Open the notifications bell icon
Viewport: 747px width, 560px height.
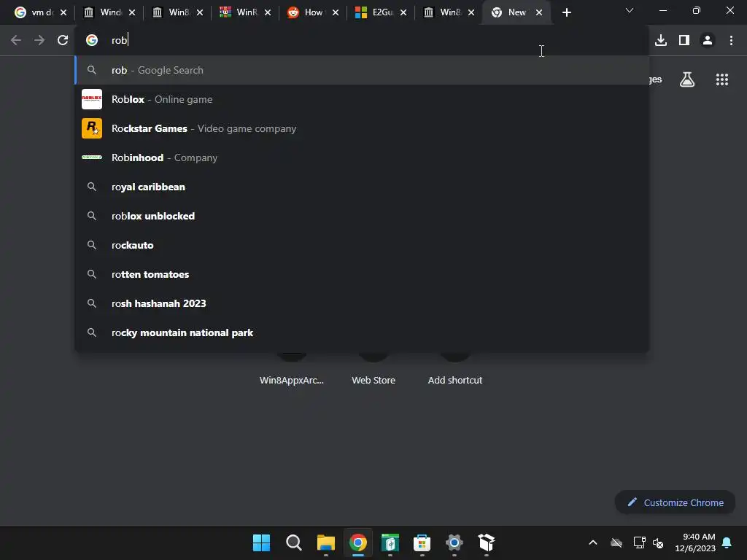click(727, 542)
